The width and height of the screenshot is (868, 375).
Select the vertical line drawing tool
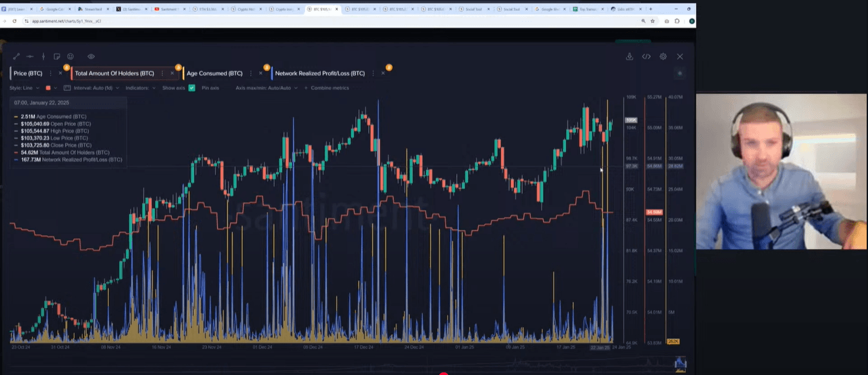pyautogui.click(x=43, y=57)
